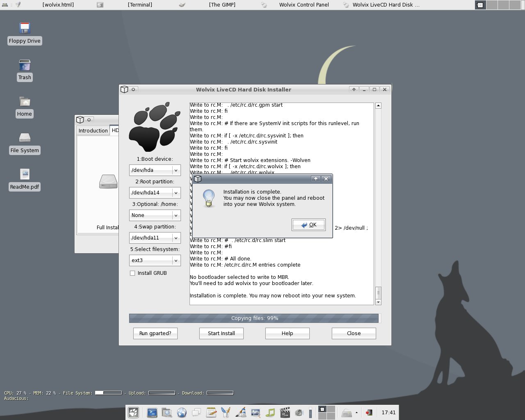Expand the Root partition /dev/hda14 dropdown
Screen dimensions: 525x420
155,192
